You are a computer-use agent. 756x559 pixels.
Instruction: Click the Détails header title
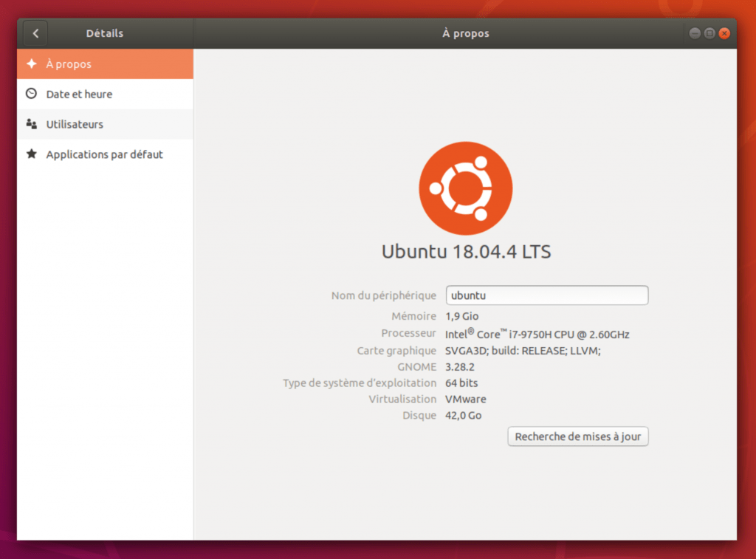(x=105, y=33)
